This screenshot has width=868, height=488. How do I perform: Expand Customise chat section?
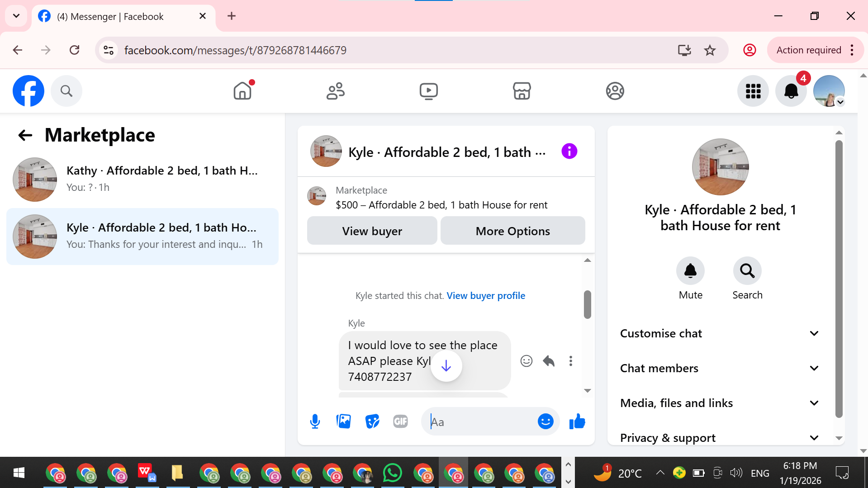[720, 333]
